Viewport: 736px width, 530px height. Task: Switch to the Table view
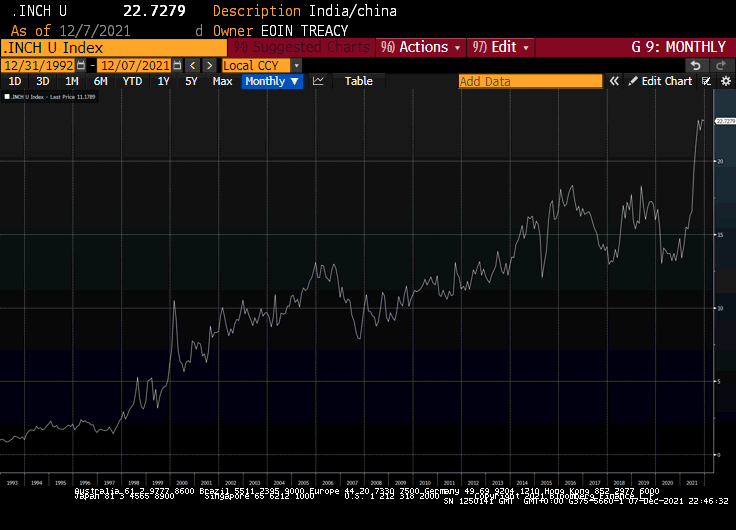tap(359, 81)
